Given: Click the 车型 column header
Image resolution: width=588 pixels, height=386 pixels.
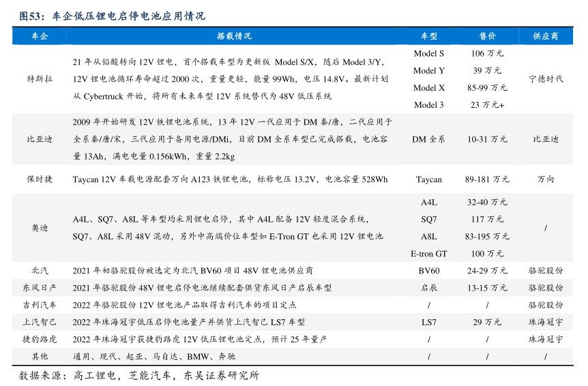Looking at the screenshot, I should (428, 36).
